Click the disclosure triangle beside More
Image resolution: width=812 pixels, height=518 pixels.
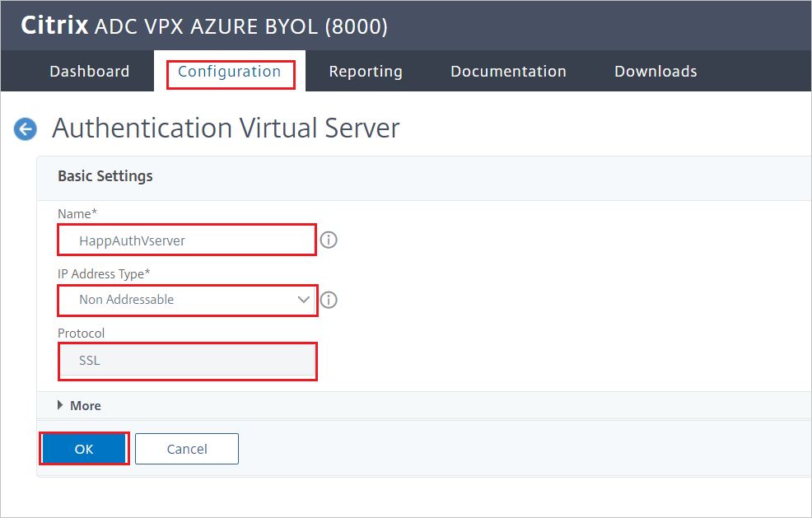60,405
